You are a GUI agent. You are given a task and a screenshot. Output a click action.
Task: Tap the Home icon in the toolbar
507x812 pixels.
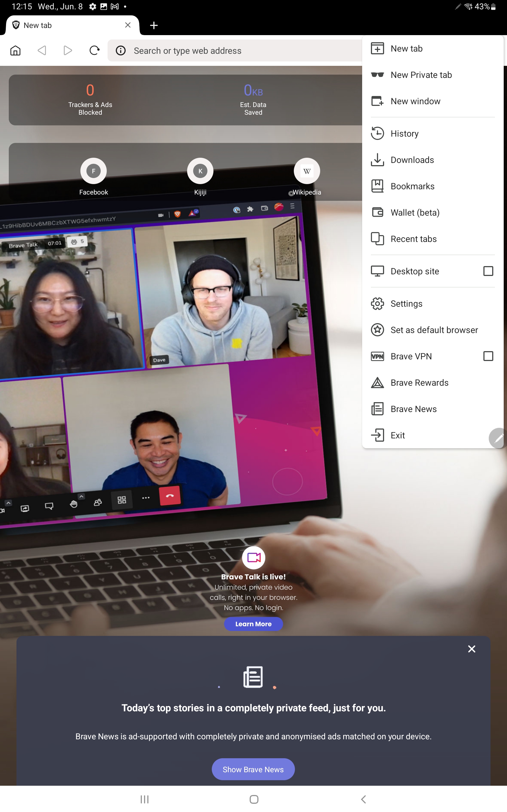tap(15, 51)
